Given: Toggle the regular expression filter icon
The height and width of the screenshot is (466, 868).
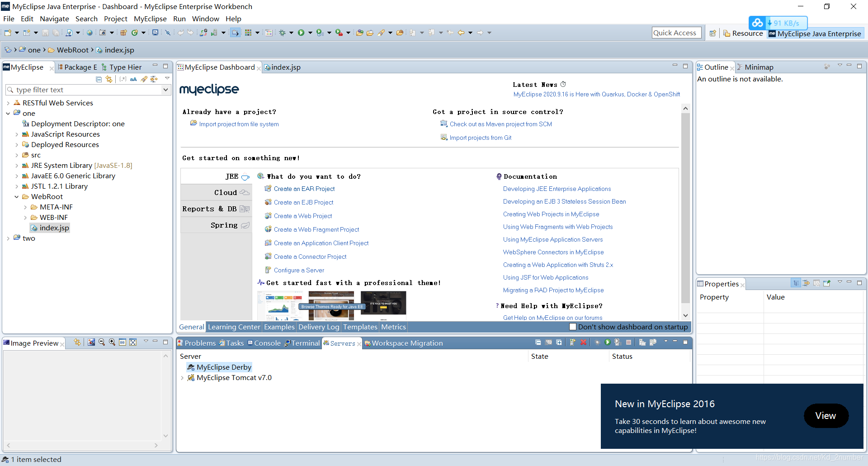Looking at the screenshot, I should pos(123,79).
